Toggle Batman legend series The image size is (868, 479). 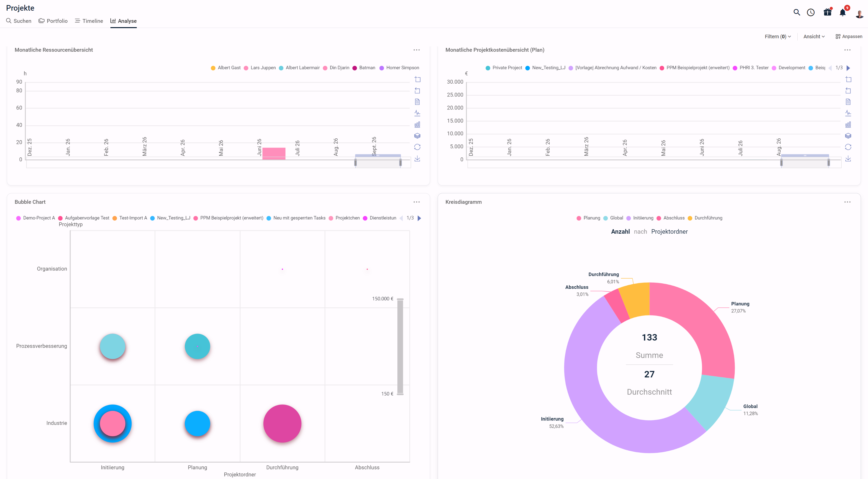[363, 68]
